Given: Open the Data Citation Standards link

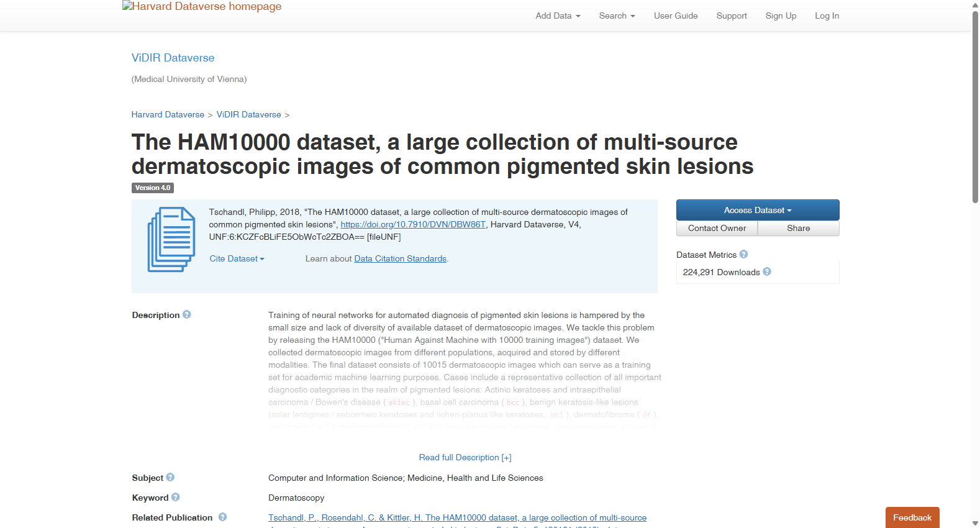Looking at the screenshot, I should (x=400, y=259).
